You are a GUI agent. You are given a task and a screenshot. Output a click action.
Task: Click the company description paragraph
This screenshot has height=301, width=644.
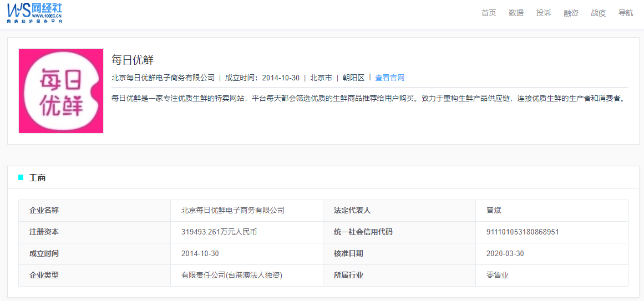coord(368,99)
